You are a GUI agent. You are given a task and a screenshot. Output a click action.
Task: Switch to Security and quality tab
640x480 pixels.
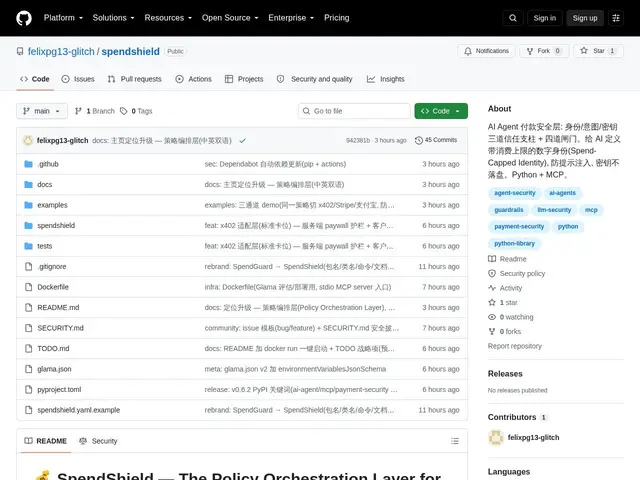pos(314,79)
